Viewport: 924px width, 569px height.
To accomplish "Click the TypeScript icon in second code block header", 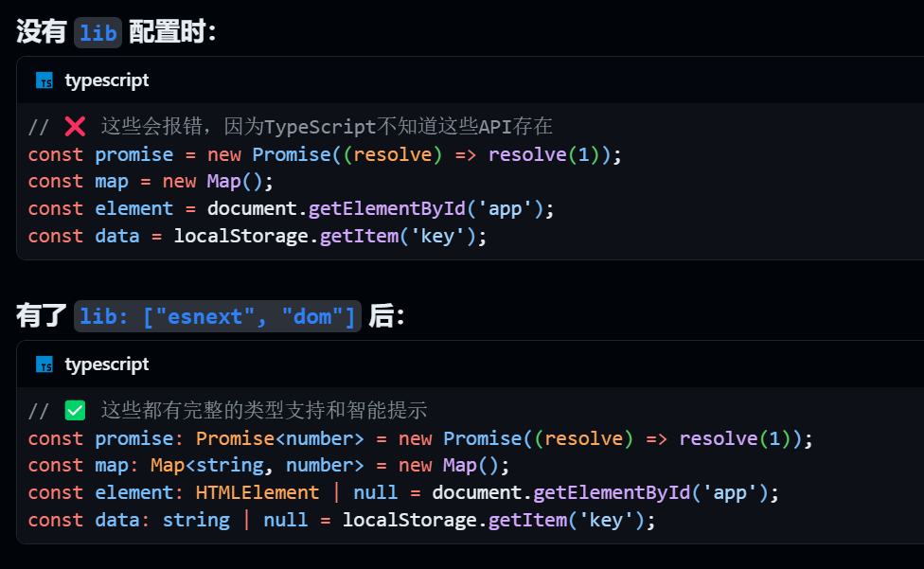I will (x=44, y=364).
